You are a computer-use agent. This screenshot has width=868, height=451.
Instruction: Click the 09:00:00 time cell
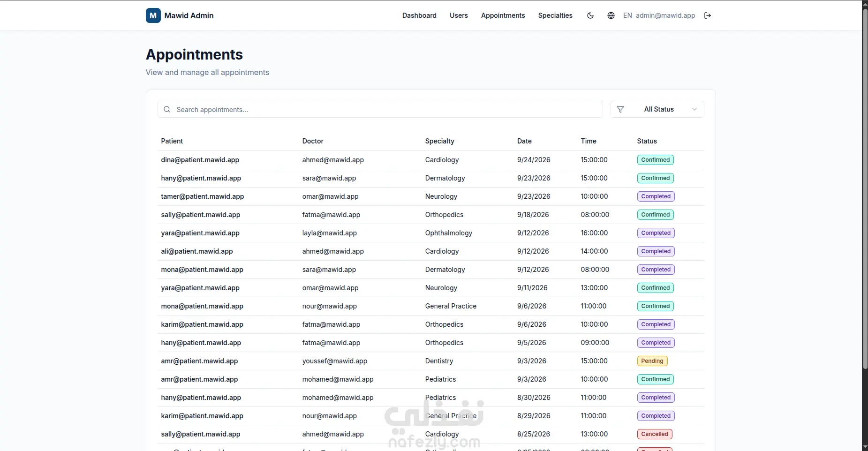595,343
